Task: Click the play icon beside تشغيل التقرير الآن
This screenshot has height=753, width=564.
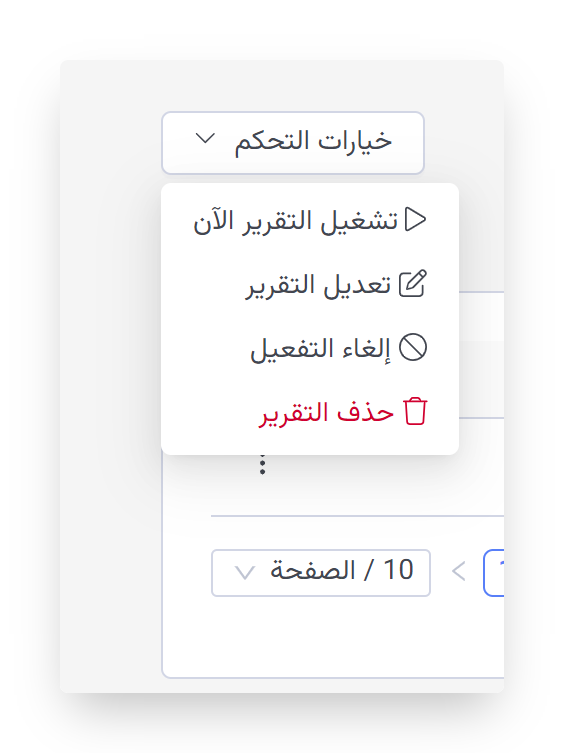Action: 415,220
